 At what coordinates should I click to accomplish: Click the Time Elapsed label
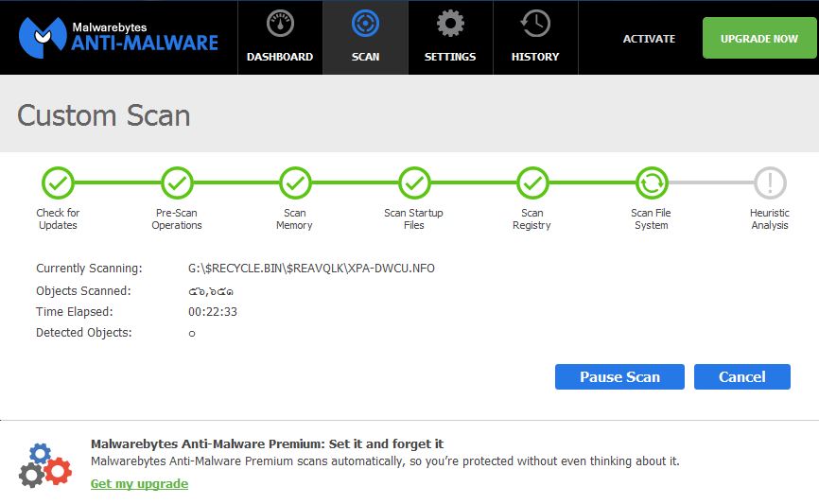74,312
